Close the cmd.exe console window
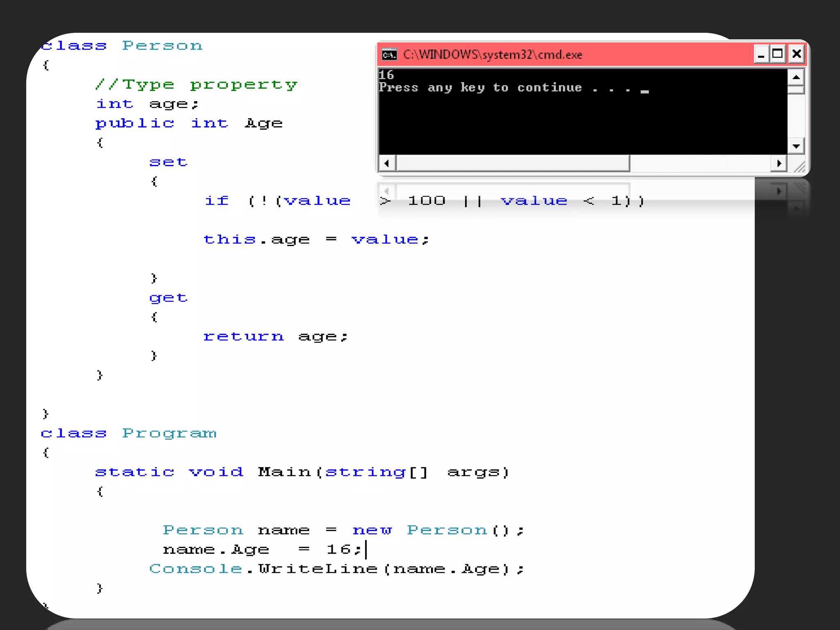840x630 pixels. point(797,55)
